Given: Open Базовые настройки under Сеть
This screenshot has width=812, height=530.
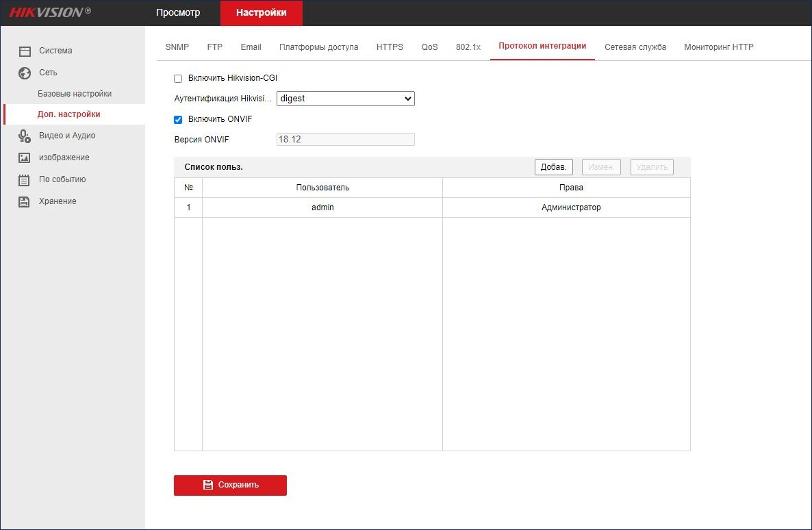Looking at the screenshot, I should click(x=75, y=94).
